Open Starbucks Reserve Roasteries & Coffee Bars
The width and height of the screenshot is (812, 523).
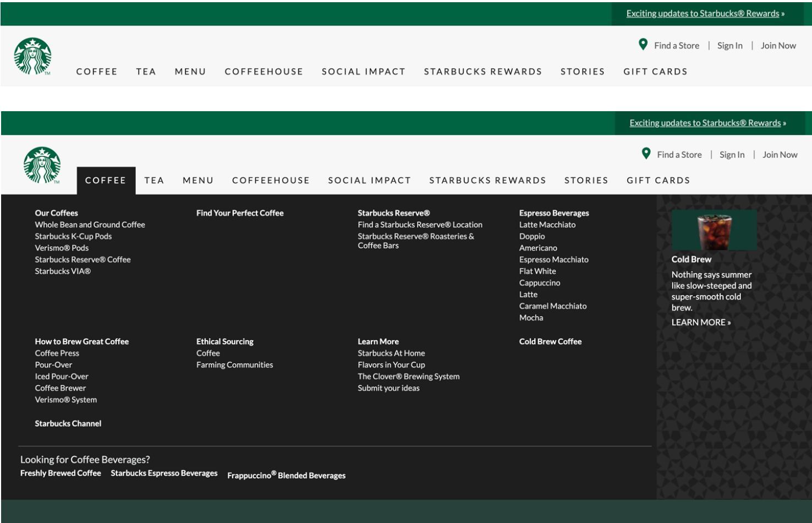pos(416,241)
